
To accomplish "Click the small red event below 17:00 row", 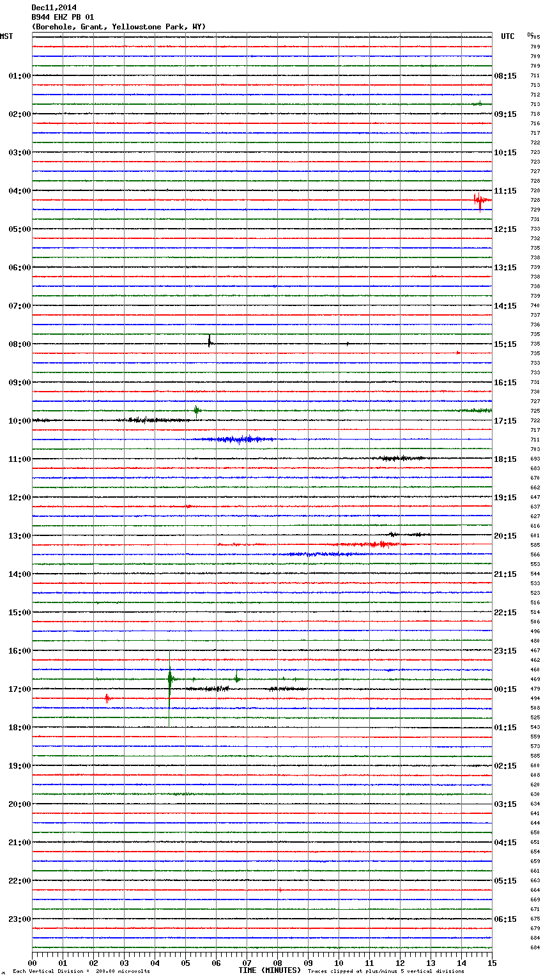I will (107, 699).
